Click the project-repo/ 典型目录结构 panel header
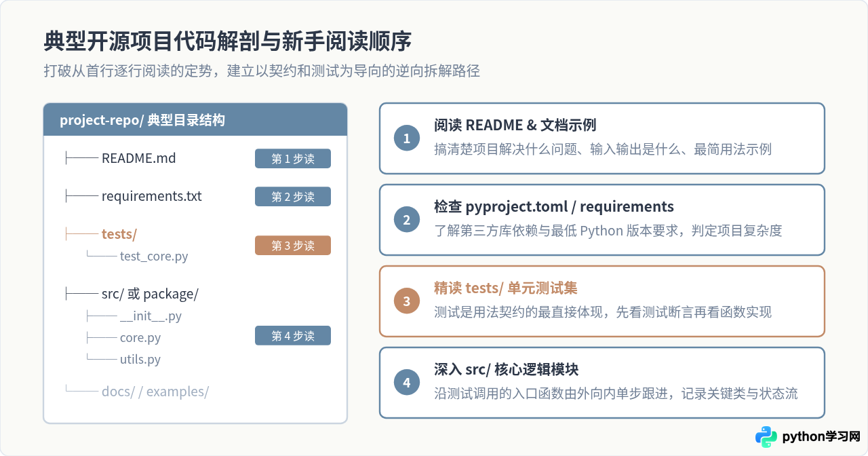Image resolution: width=868 pixels, height=456 pixels. (x=195, y=120)
